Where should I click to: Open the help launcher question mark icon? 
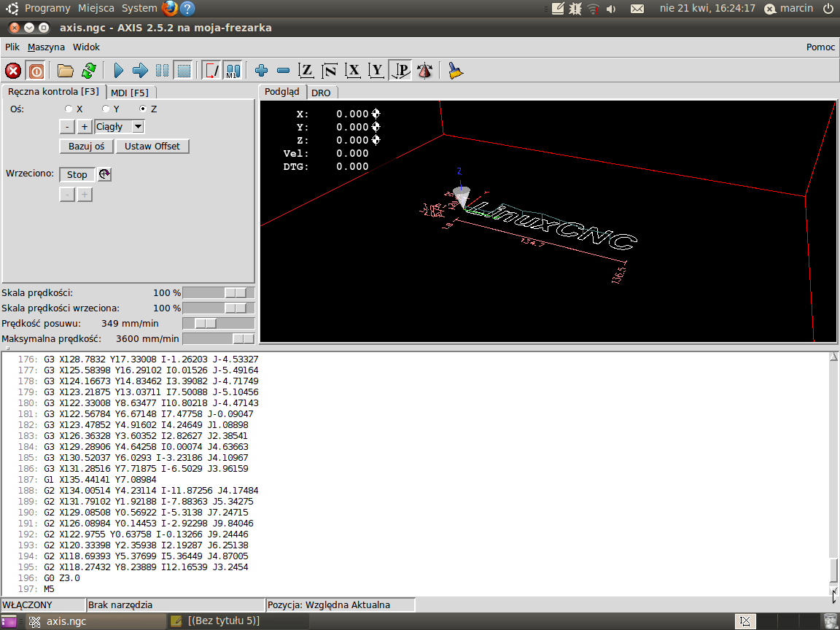pos(187,8)
